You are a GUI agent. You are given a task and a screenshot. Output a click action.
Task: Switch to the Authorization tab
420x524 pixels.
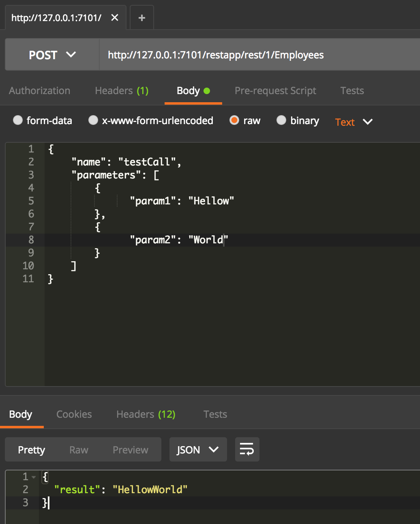[x=39, y=90]
